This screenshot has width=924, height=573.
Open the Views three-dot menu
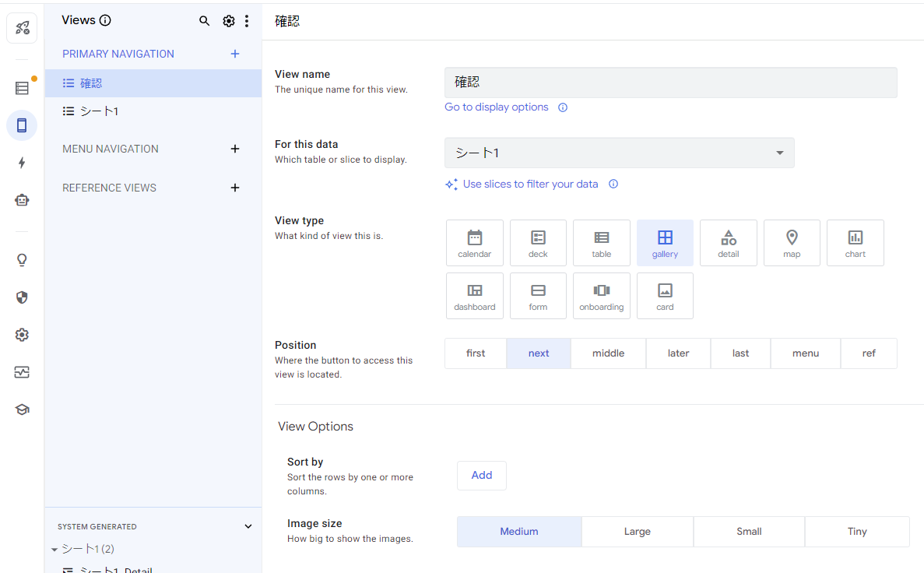click(247, 21)
